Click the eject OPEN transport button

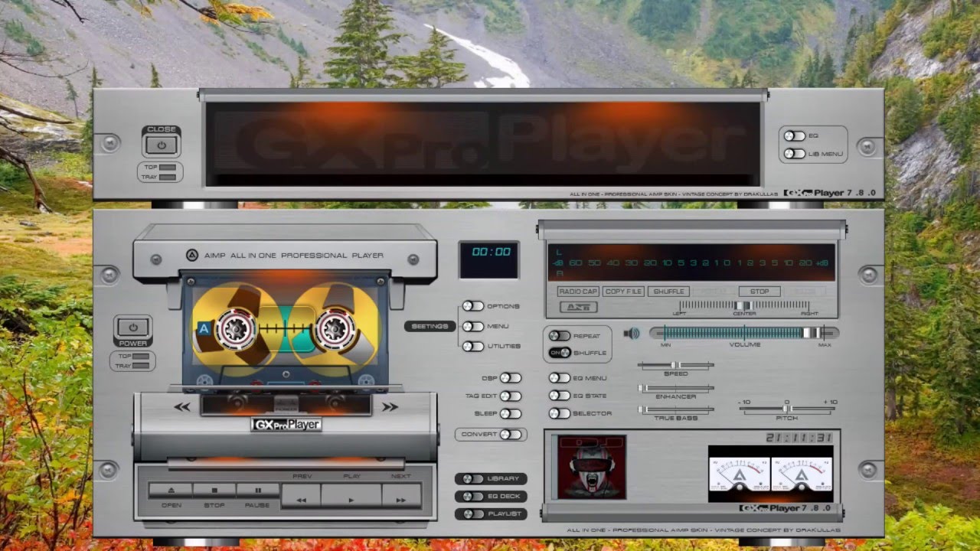[170, 490]
